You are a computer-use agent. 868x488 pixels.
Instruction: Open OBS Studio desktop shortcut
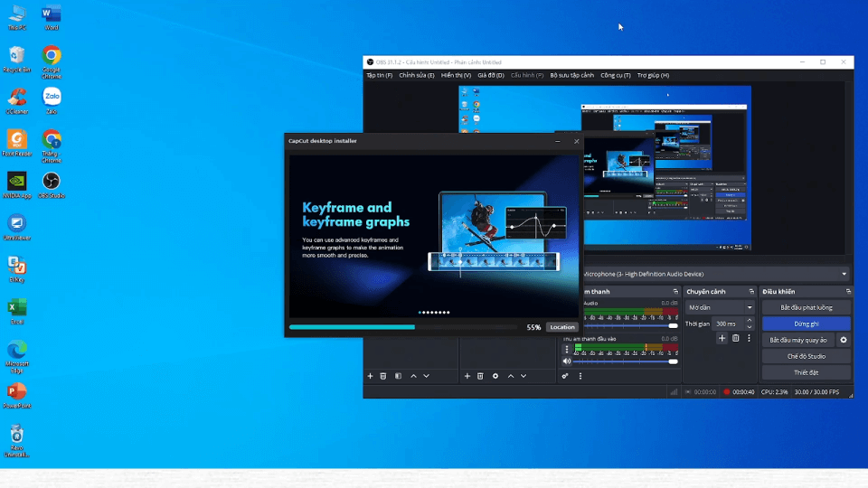point(52,182)
